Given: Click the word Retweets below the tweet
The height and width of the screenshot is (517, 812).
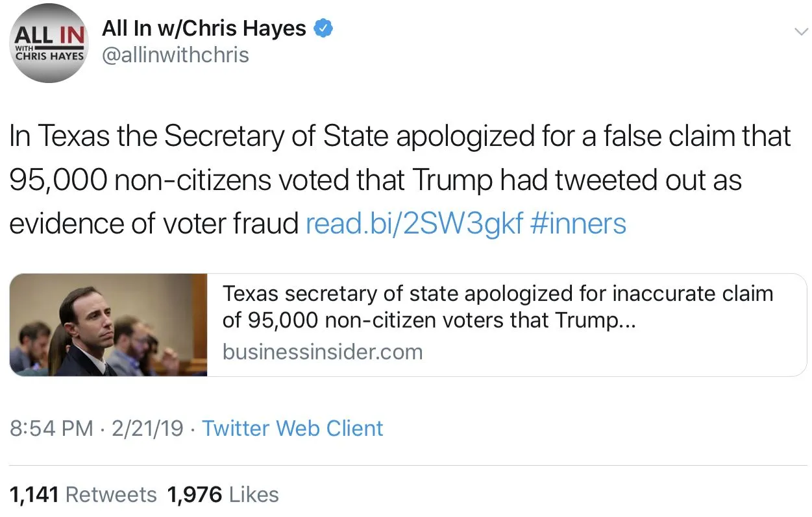Looking at the screenshot, I should [x=111, y=495].
